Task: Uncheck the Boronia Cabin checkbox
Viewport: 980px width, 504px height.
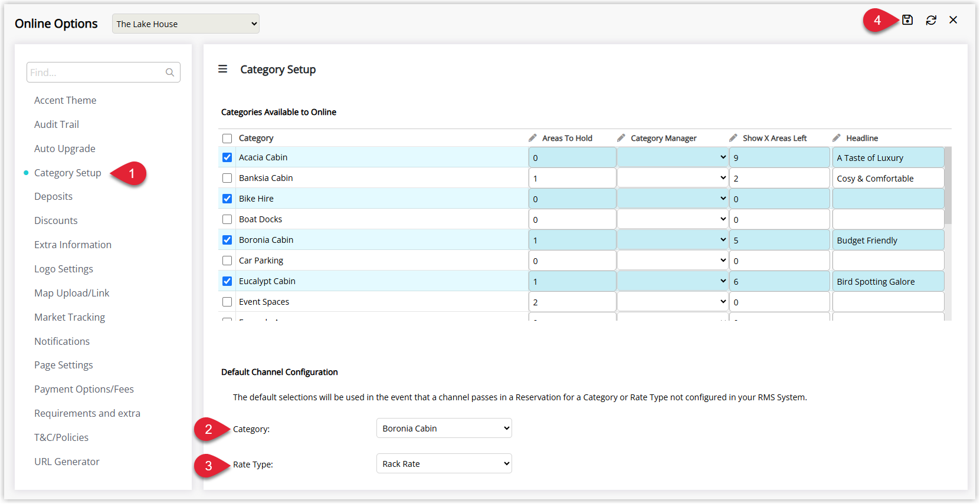Action: pos(227,240)
